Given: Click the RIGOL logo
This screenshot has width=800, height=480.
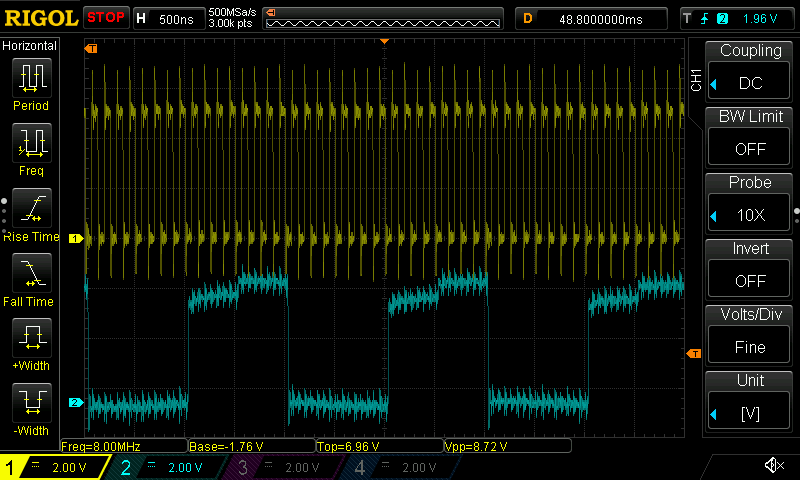Looking at the screenshot, I should click(41, 18).
